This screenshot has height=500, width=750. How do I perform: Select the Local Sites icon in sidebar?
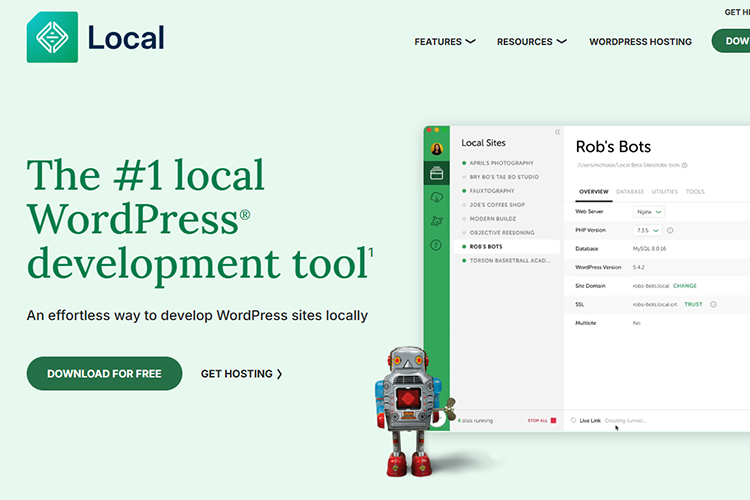pos(436,173)
